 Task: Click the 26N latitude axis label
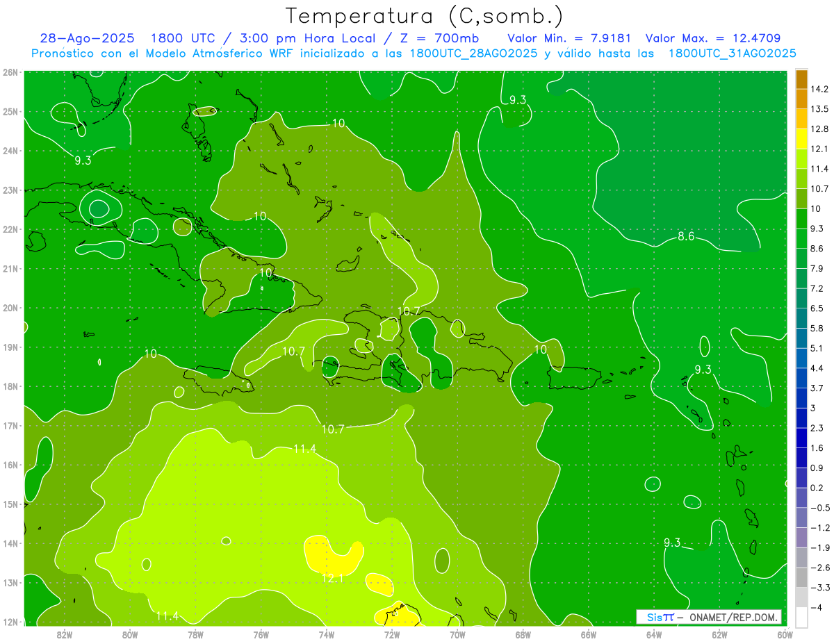pos(10,72)
